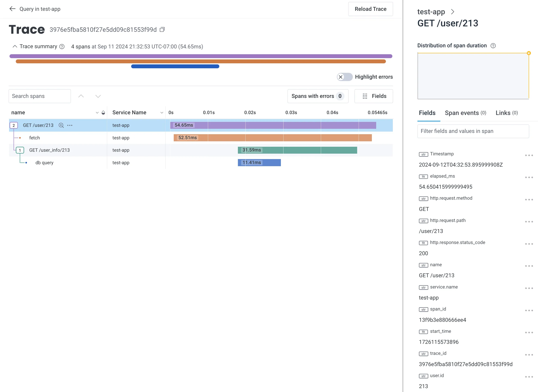538x392 pixels.
Task: Collapse the GET /user_info/213 span children
Action: pyautogui.click(x=20, y=150)
